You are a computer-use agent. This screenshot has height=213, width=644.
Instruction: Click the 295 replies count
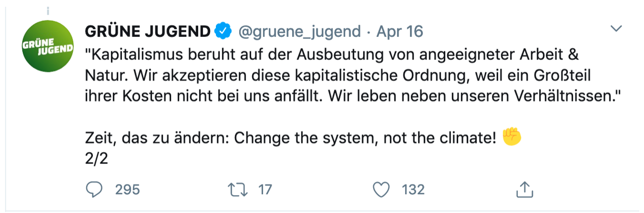click(x=127, y=190)
